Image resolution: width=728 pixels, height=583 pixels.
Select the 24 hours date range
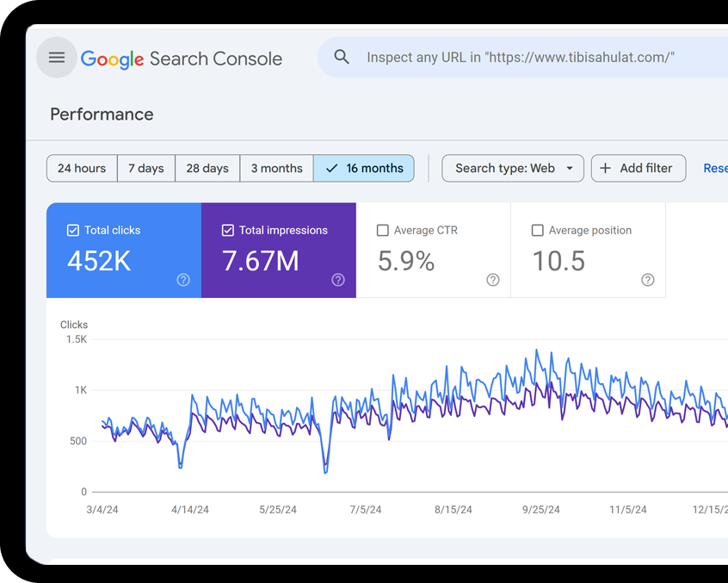pyautogui.click(x=82, y=168)
